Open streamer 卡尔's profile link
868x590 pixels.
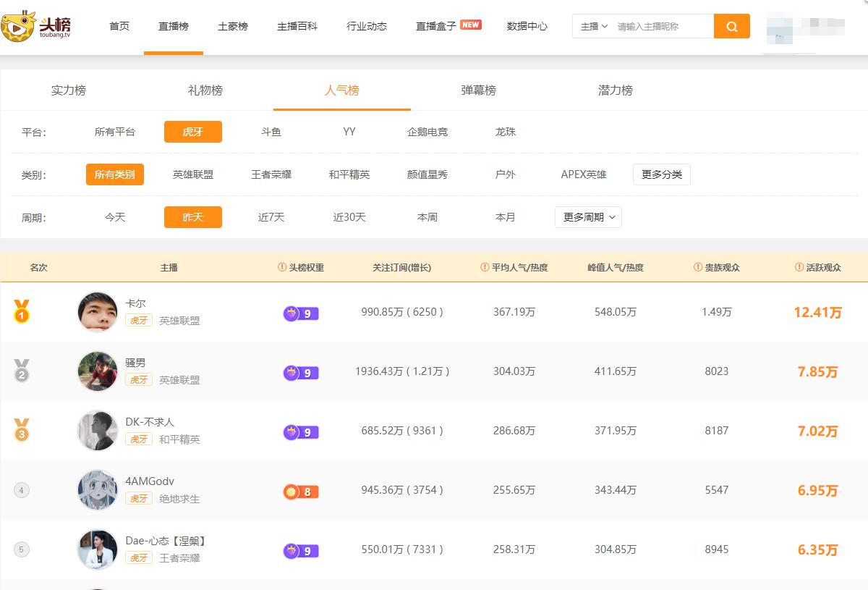135,303
